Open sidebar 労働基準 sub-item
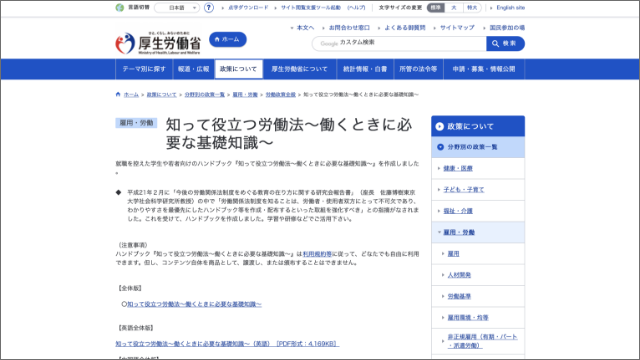Image resolution: width=640 pixels, height=360 pixels. pyautogui.click(x=459, y=296)
